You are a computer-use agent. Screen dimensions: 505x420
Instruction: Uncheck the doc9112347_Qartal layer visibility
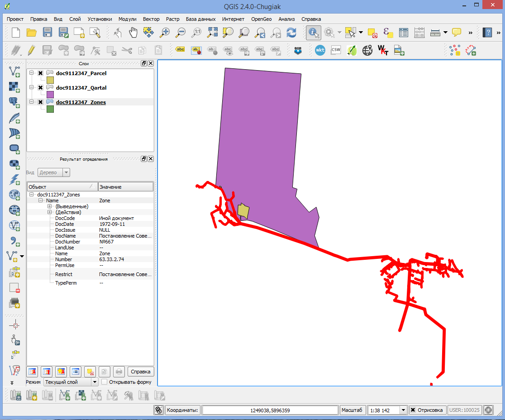click(40, 88)
